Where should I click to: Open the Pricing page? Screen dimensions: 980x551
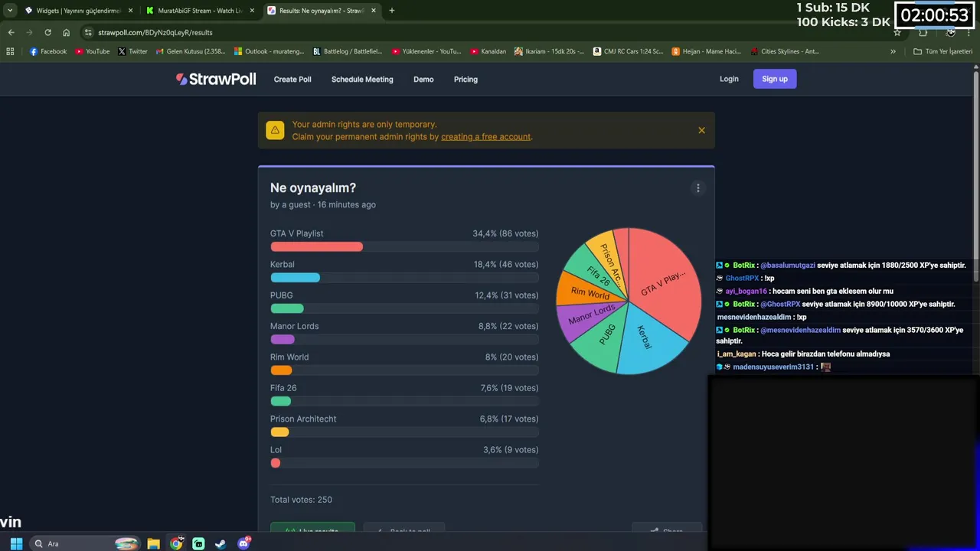pos(465,79)
